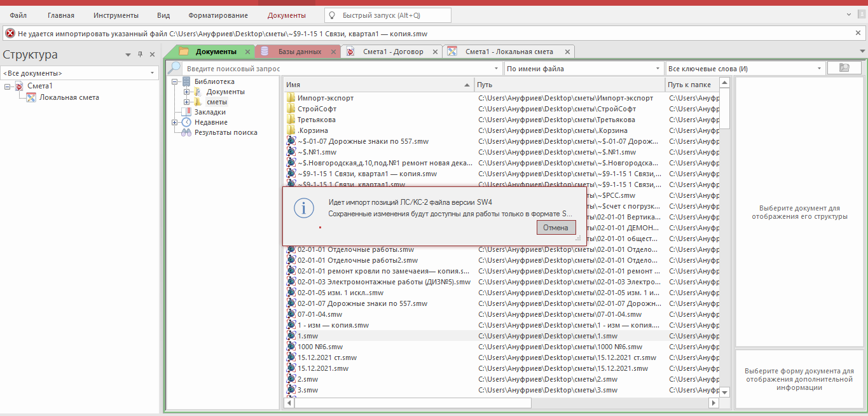
Task: Select the .Корзина folder
Action: pos(312,130)
